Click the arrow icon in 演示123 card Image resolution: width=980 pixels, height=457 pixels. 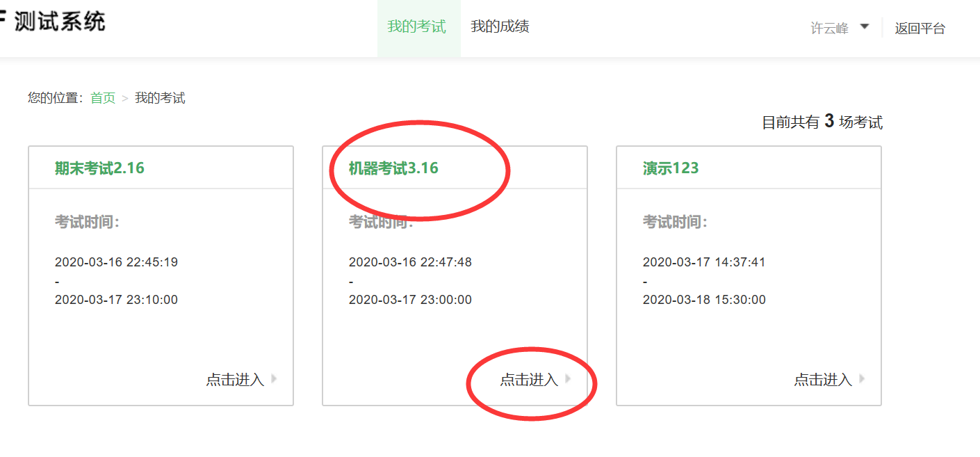862,379
